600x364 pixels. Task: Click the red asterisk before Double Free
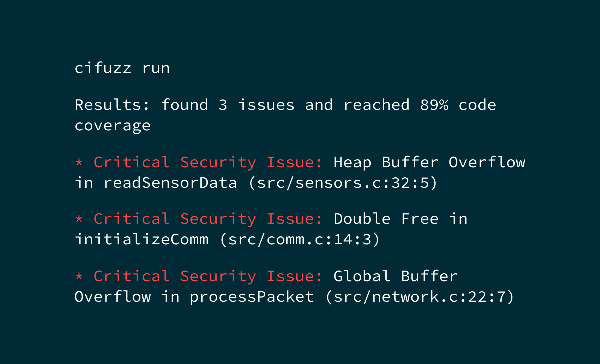79,219
